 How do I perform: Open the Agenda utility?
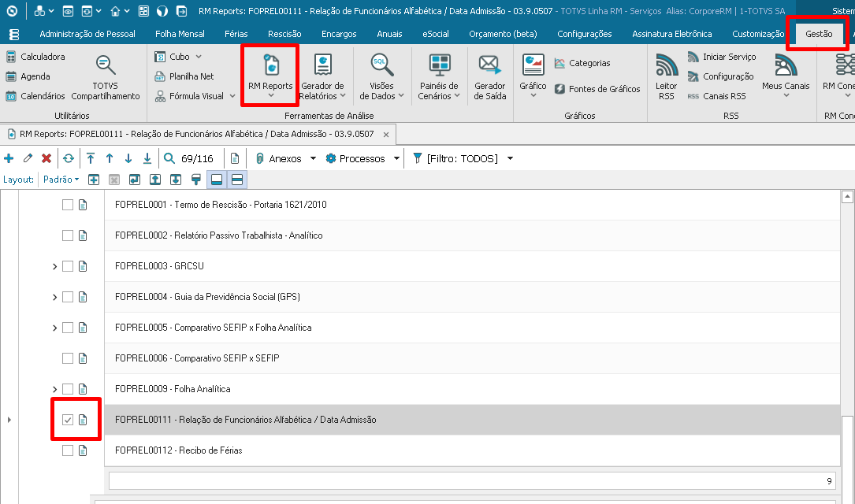pyautogui.click(x=28, y=76)
